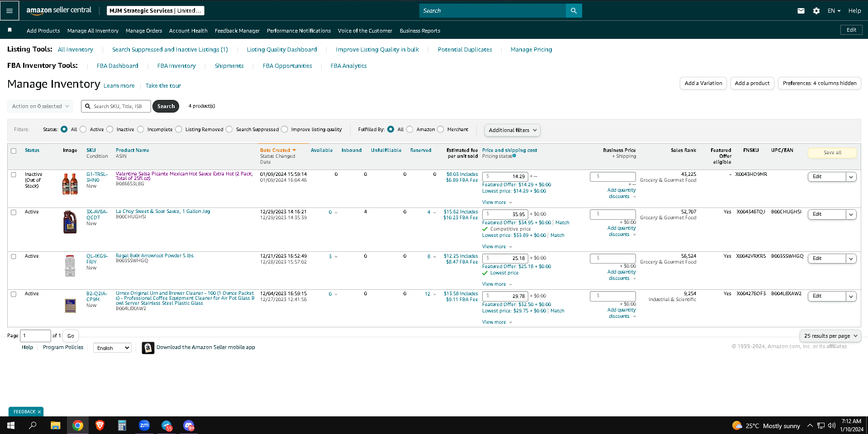
Task: Click the Search button beside SKU field
Action: coord(166,106)
